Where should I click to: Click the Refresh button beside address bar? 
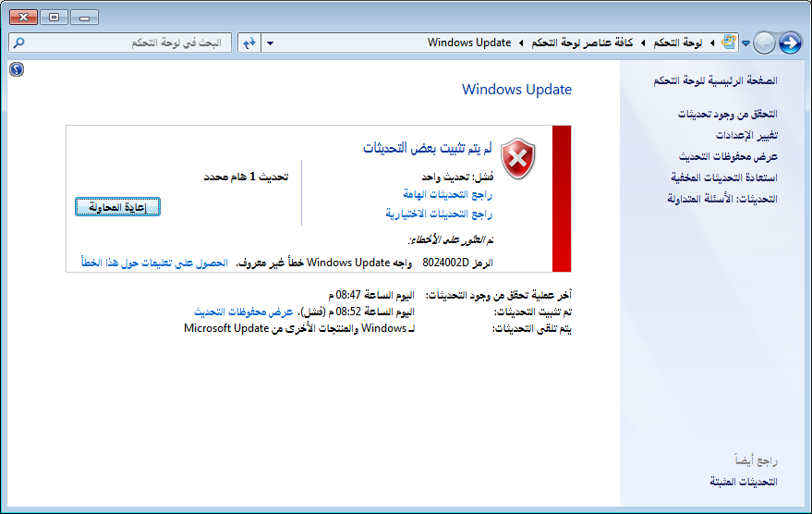[x=248, y=43]
